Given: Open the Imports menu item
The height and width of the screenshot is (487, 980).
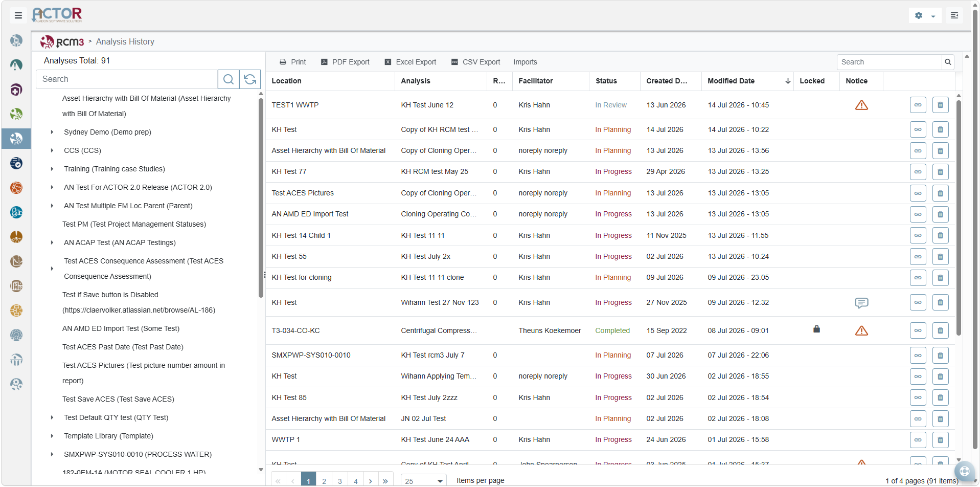Looking at the screenshot, I should [525, 62].
